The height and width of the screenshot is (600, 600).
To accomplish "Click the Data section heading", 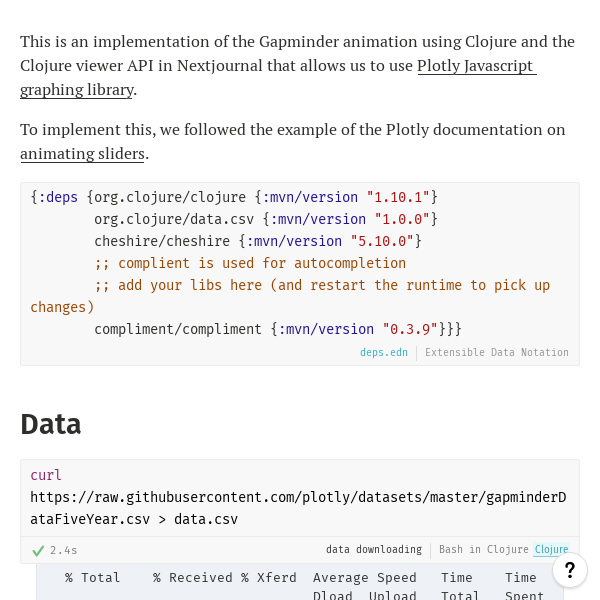I will click(x=51, y=424).
